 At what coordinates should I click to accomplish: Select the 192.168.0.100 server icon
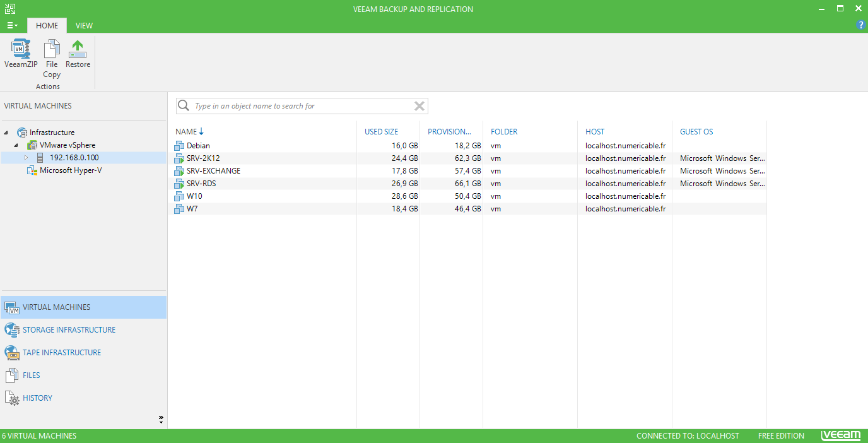pos(41,158)
